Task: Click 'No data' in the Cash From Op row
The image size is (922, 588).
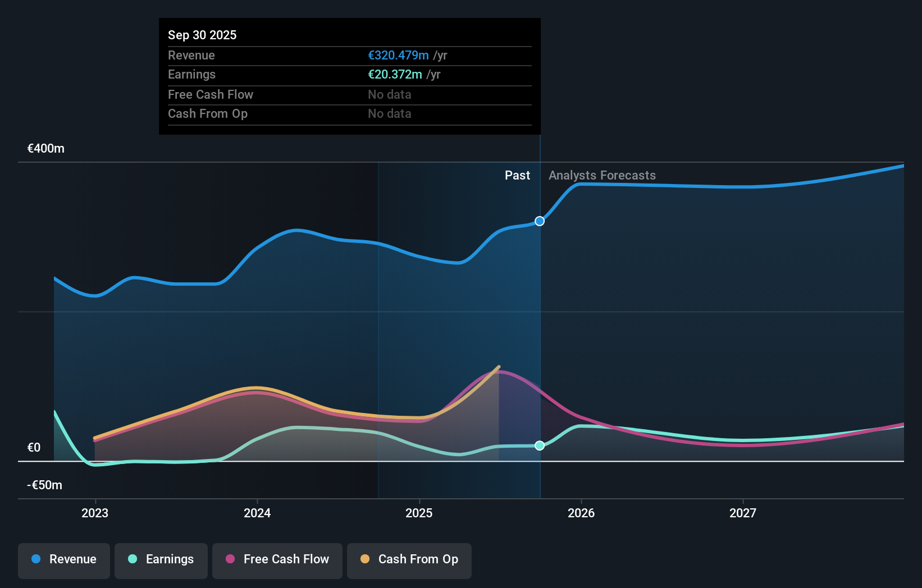Action: pos(390,114)
